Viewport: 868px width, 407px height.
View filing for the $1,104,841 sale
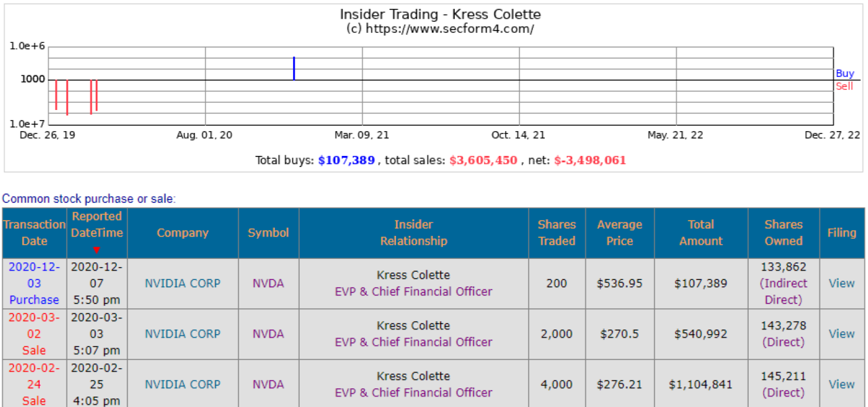[x=841, y=385]
